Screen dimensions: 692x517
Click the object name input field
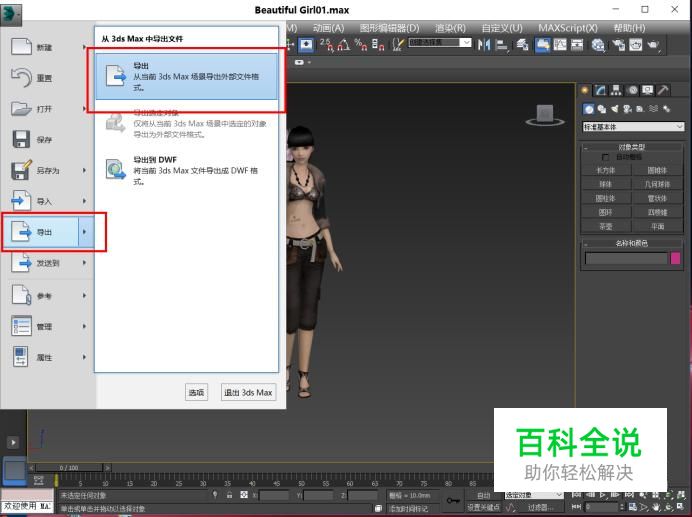626,258
